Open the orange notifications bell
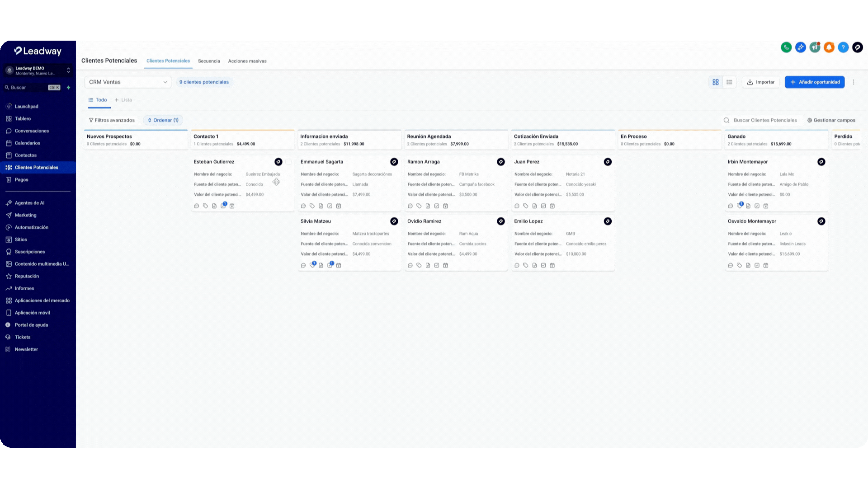 tap(829, 47)
